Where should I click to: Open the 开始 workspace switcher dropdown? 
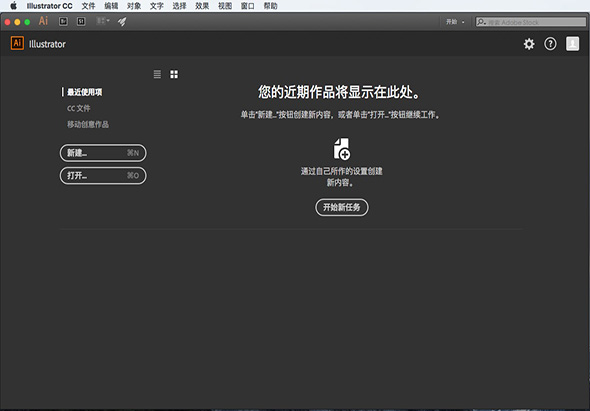[455, 22]
